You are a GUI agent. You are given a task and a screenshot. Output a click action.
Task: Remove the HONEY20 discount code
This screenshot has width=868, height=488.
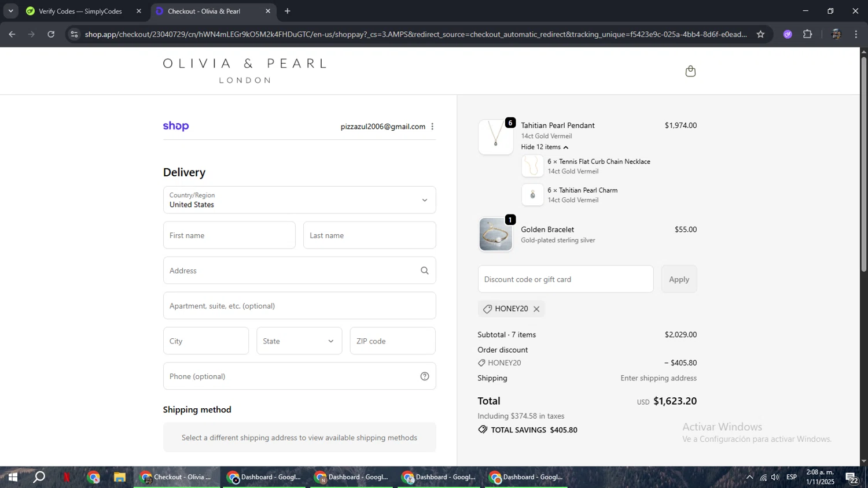[x=536, y=309]
